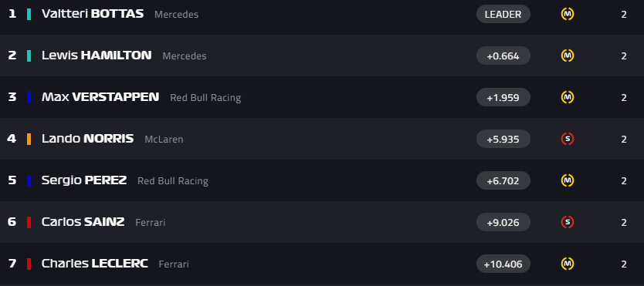This screenshot has height=286, width=644.
Task: Click the red Ferrari color bar for Sainz
Action: click(x=29, y=223)
